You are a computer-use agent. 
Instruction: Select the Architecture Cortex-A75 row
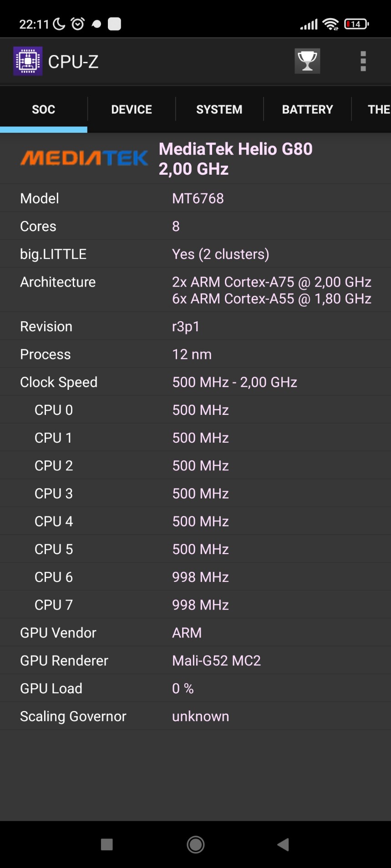(195, 290)
